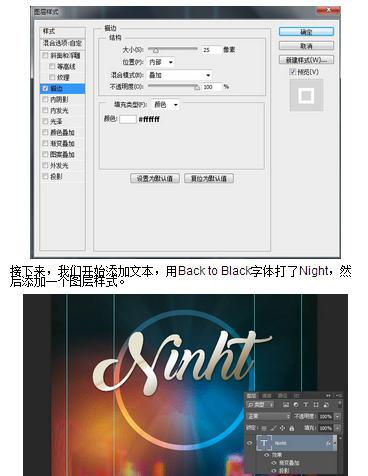Click the adjustment layer filter icon
The width and height of the screenshot is (368, 476).
[295, 405]
